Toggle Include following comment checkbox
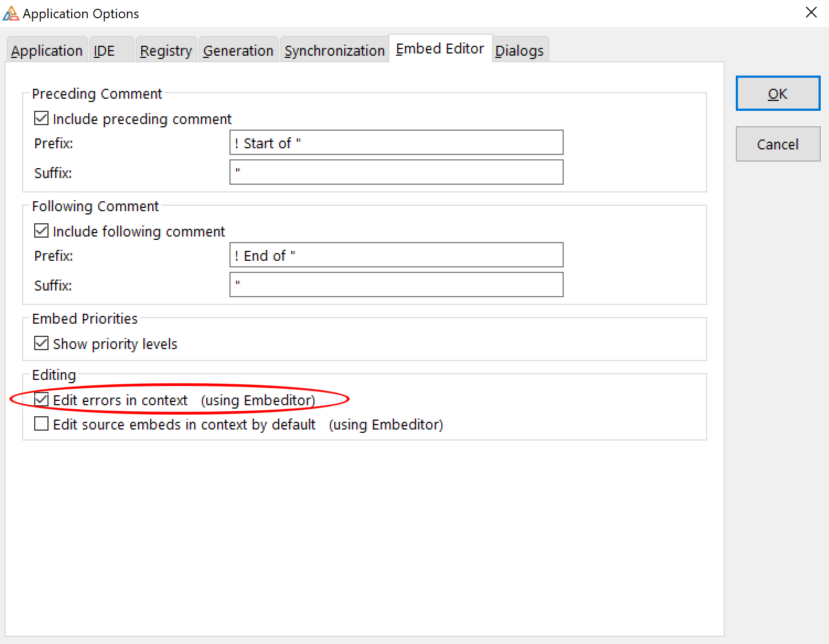 pyautogui.click(x=41, y=231)
